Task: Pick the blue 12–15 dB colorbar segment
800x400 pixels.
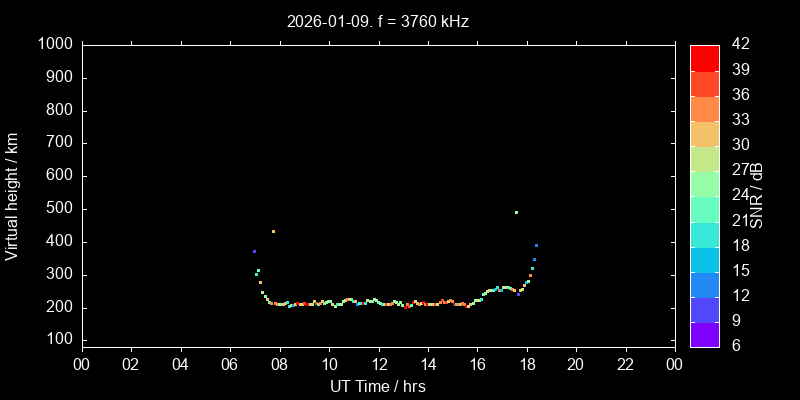Action: tap(705, 284)
